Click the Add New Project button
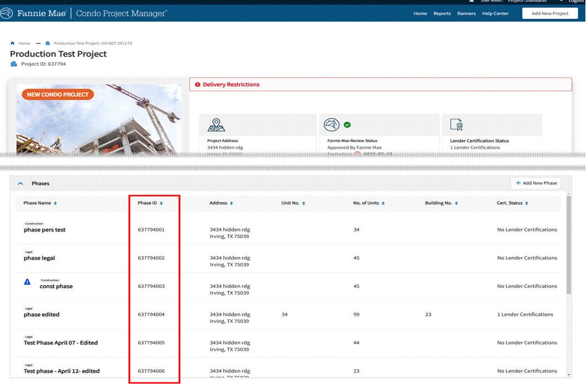This screenshot has width=588, height=384. click(550, 13)
